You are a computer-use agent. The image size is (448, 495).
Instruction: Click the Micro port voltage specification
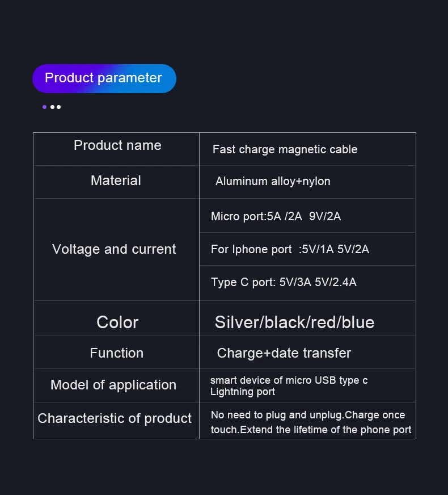276,216
